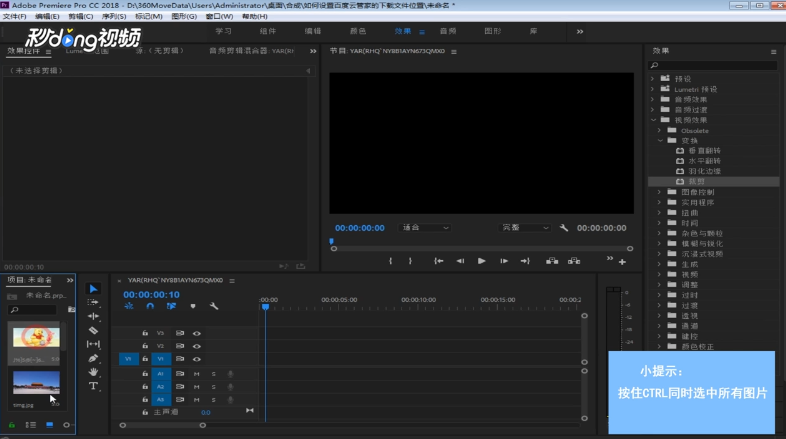Mute audio track A1
The width and height of the screenshot is (786, 439).
point(196,374)
